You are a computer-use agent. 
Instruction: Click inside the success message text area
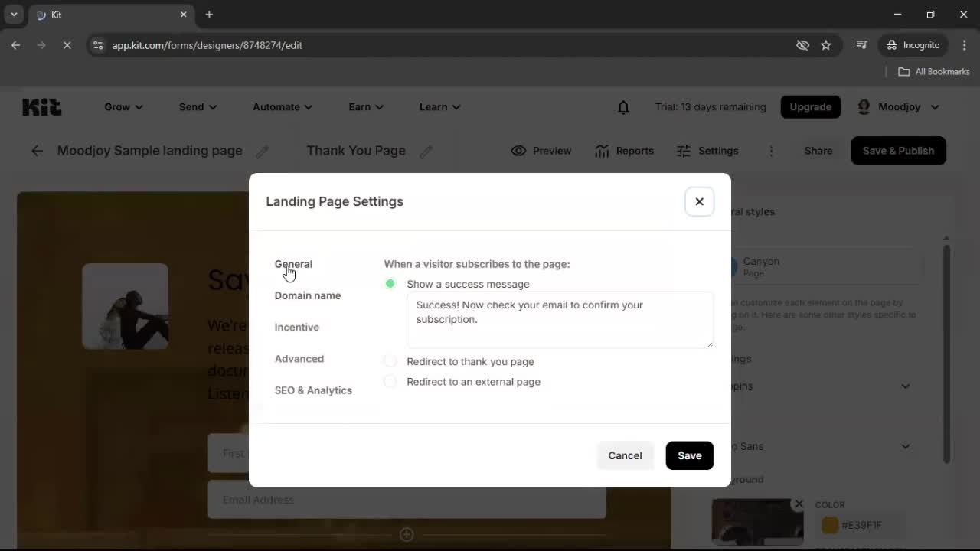(x=560, y=319)
